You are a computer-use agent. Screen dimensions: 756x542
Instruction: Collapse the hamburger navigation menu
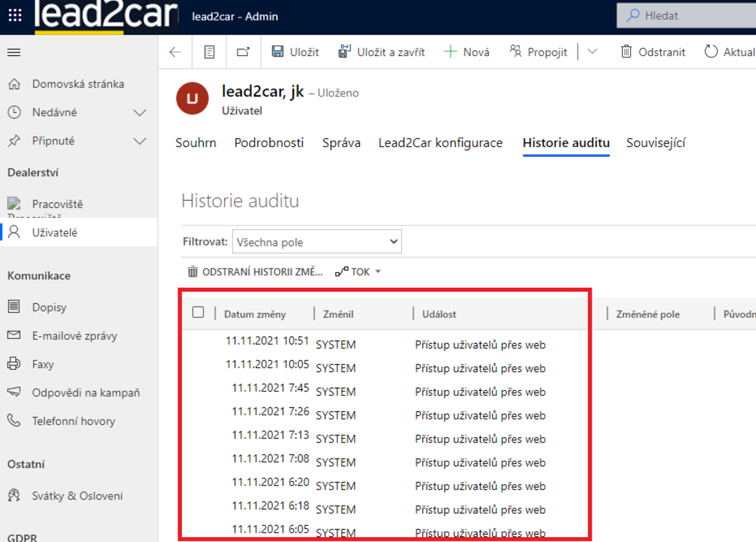point(14,53)
